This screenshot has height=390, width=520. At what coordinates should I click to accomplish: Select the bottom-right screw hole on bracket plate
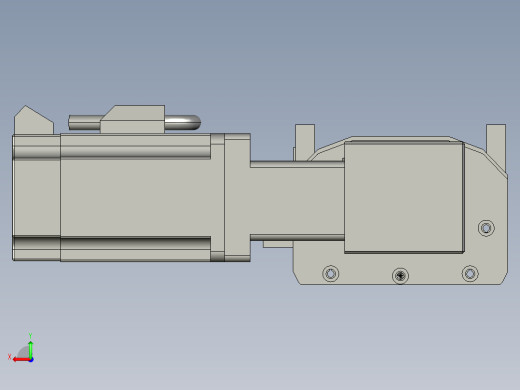[x=470, y=274]
